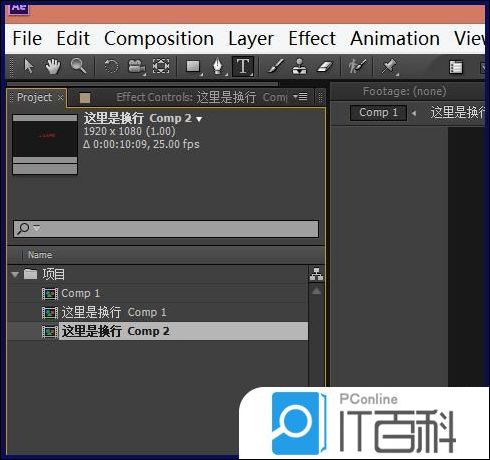Select the Hand tool
This screenshot has width=490, height=460.
[x=53, y=66]
